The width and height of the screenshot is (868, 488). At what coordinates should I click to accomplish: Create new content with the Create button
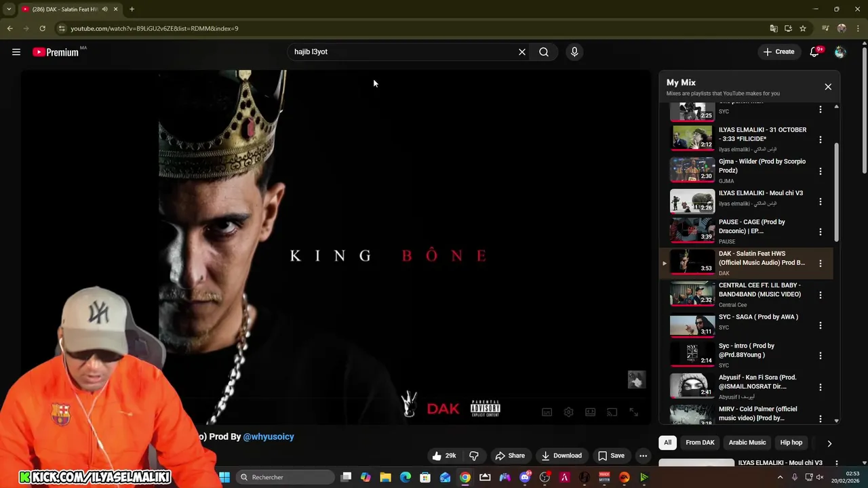click(x=778, y=52)
